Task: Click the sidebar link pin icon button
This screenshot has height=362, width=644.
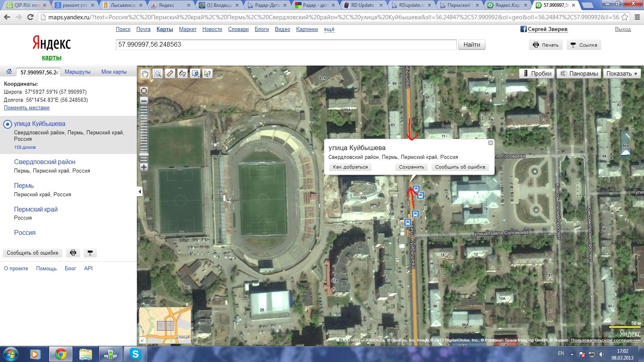Action: point(90,253)
